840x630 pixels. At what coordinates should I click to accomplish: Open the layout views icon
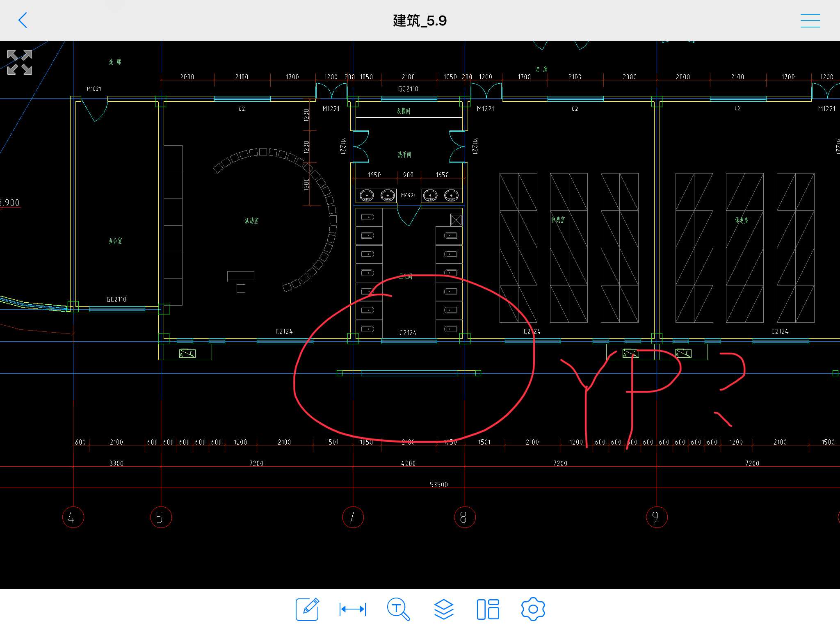tap(488, 609)
